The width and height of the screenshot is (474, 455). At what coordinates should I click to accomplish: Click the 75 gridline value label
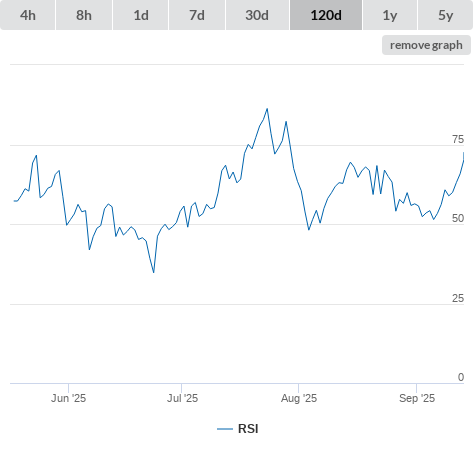(458, 139)
